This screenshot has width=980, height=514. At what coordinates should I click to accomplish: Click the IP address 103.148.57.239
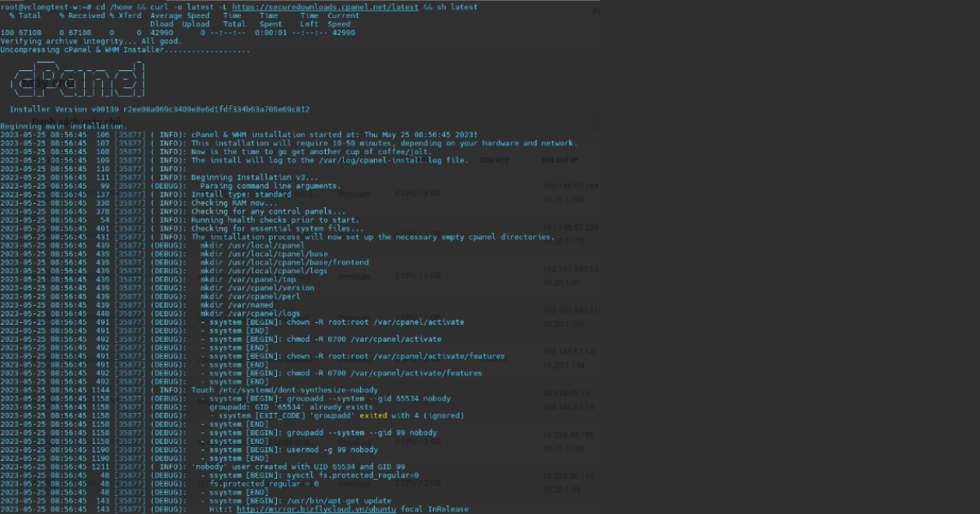coord(571,228)
